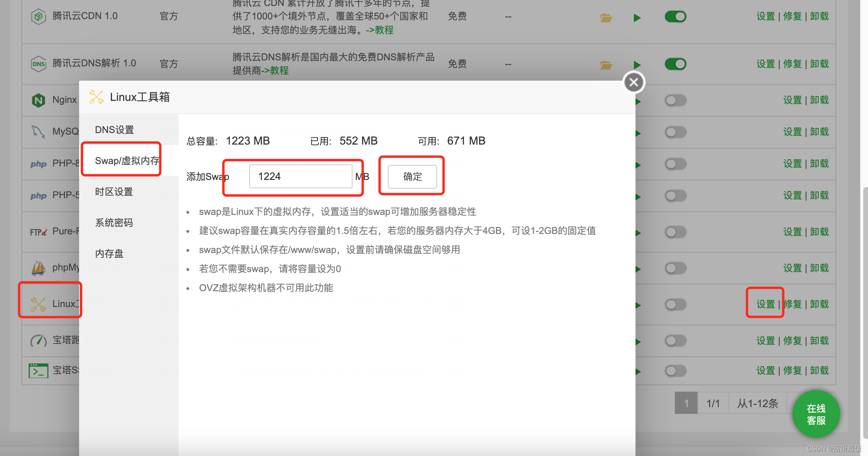
Task: Click the PHP-8 php icon
Action: click(38, 164)
